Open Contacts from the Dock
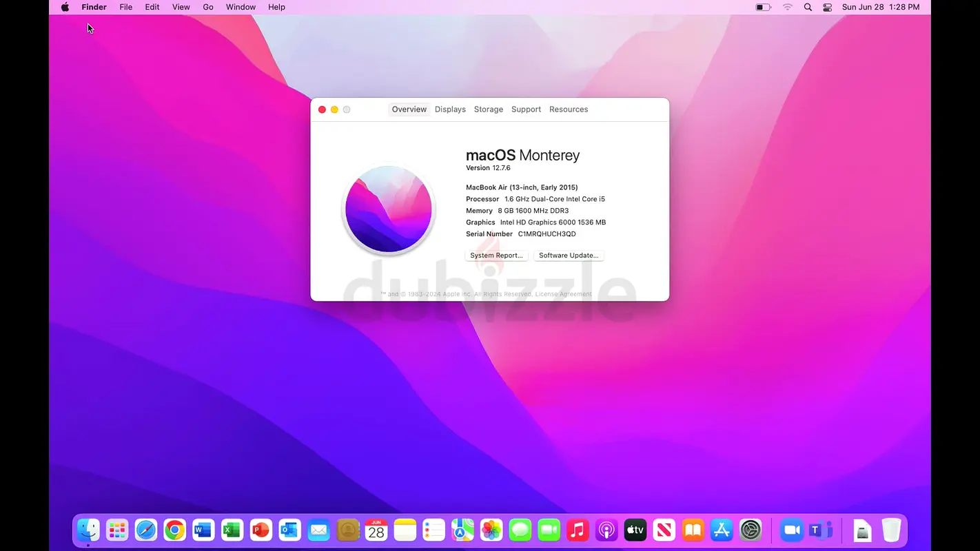980x551 pixels. pyautogui.click(x=347, y=530)
